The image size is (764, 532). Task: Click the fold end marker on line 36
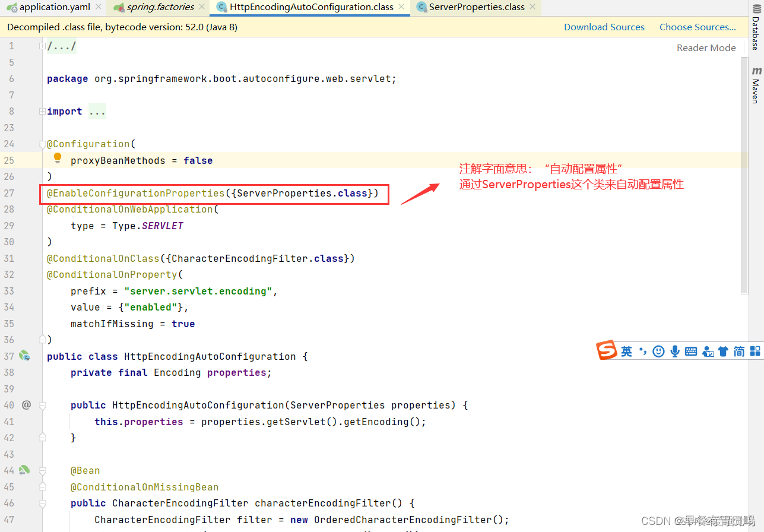click(x=42, y=338)
